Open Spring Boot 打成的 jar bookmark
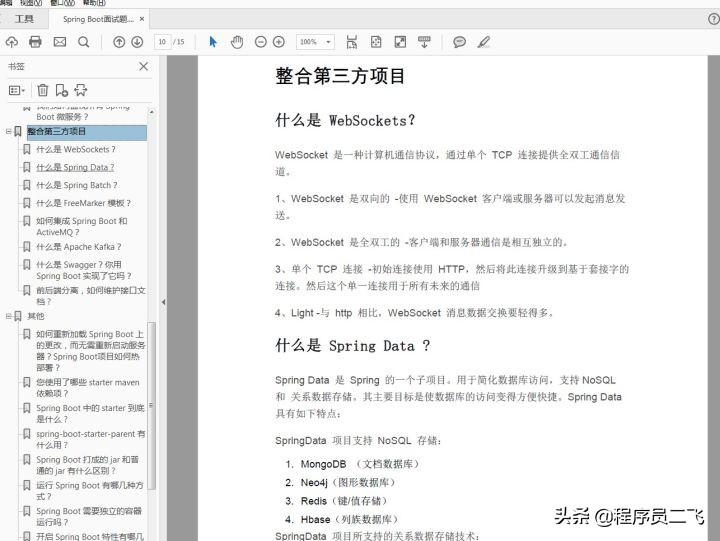Viewport: 720px width, 541px height. click(87, 465)
